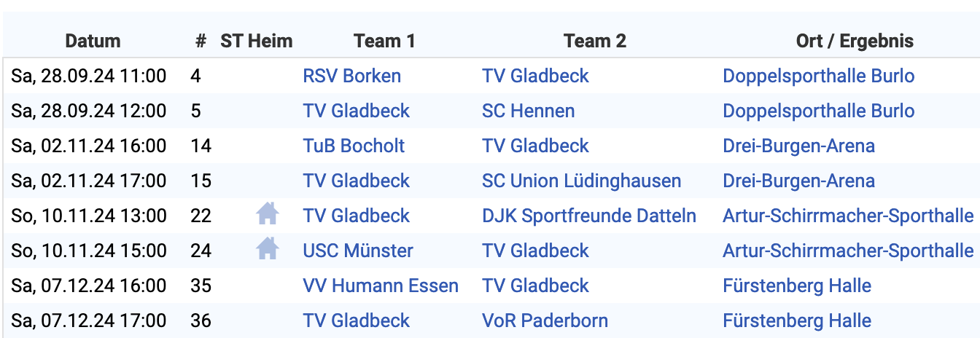Open TuB Bocholt team link
This screenshot has height=338, width=980.
[x=354, y=146]
